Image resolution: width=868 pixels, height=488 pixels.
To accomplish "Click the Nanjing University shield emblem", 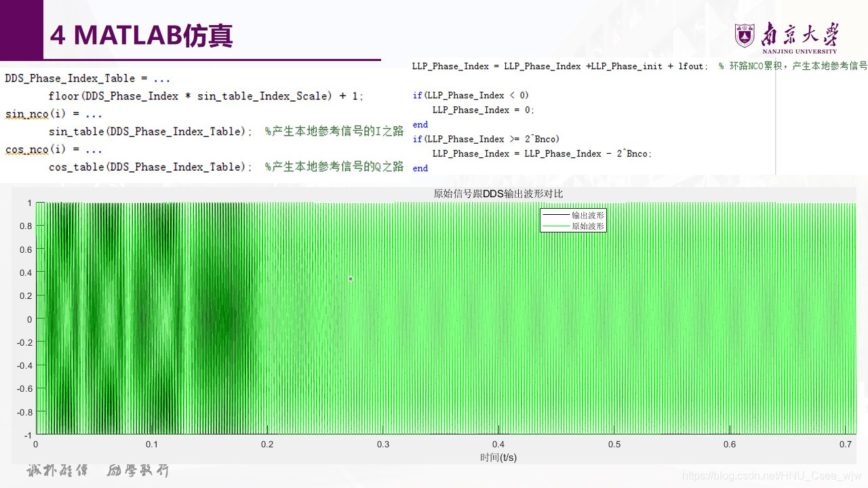I will 744,35.
